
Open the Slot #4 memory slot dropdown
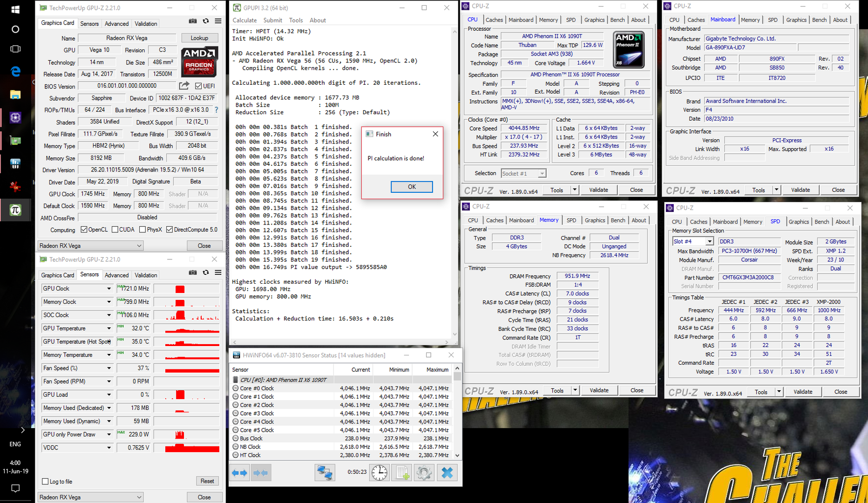pos(693,241)
